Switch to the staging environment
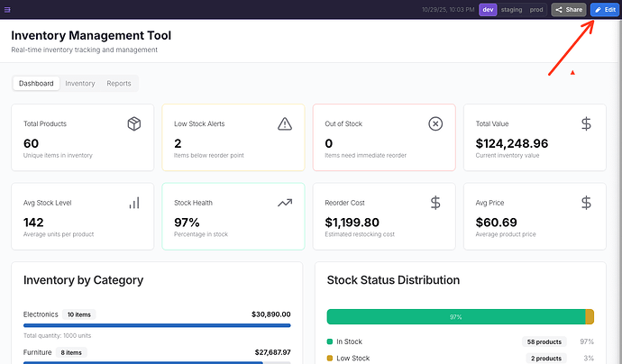 pos(511,10)
